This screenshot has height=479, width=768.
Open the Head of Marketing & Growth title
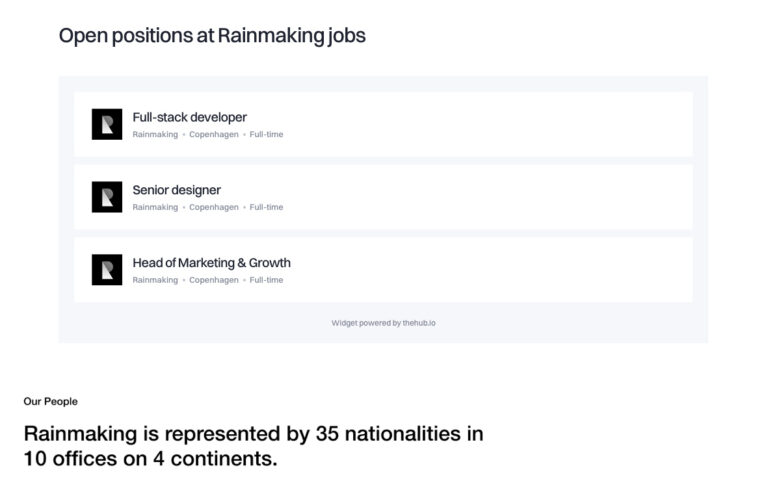coord(212,263)
